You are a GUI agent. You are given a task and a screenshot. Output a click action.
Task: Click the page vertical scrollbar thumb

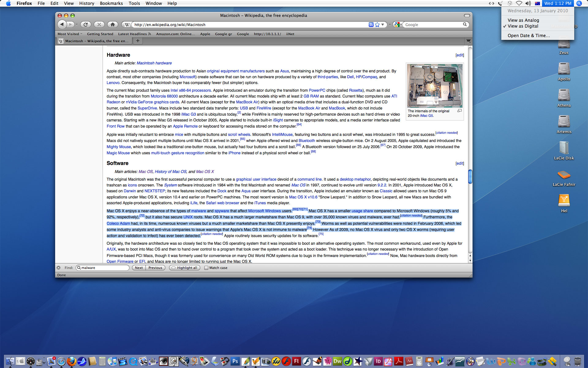click(x=470, y=176)
